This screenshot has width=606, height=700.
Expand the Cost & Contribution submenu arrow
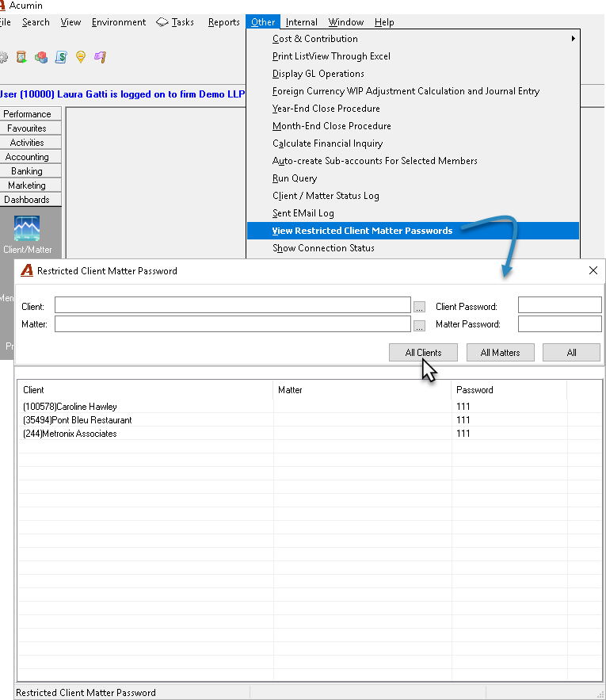pos(573,39)
